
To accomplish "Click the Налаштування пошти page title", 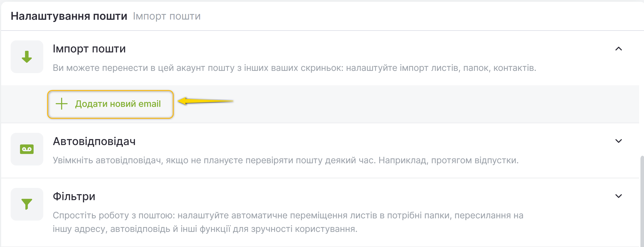I will pyautogui.click(x=69, y=16).
